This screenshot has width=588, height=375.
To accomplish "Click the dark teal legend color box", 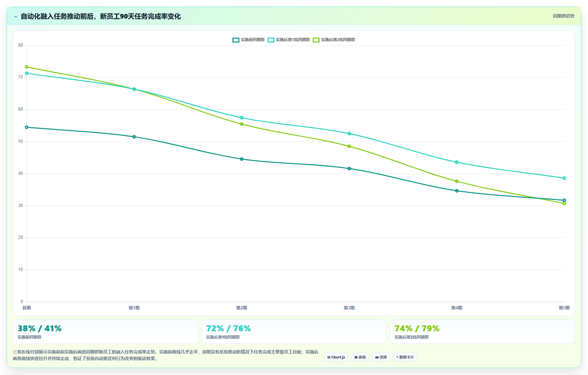I will (x=236, y=40).
